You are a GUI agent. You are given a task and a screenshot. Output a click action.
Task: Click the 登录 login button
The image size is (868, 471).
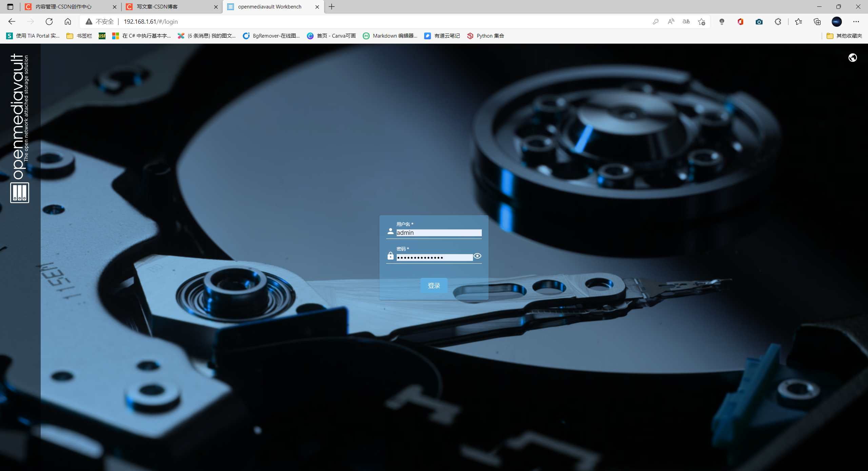click(x=434, y=286)
